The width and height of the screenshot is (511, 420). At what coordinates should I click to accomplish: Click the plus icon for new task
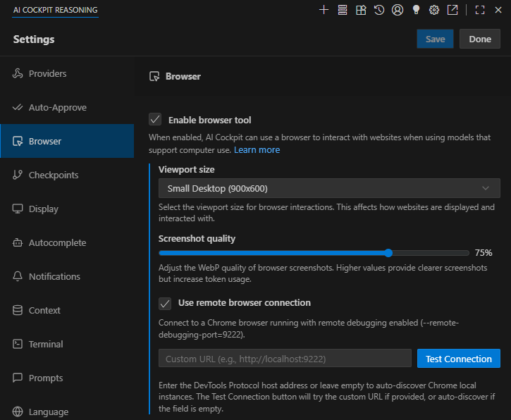click(x=324, y=10)
